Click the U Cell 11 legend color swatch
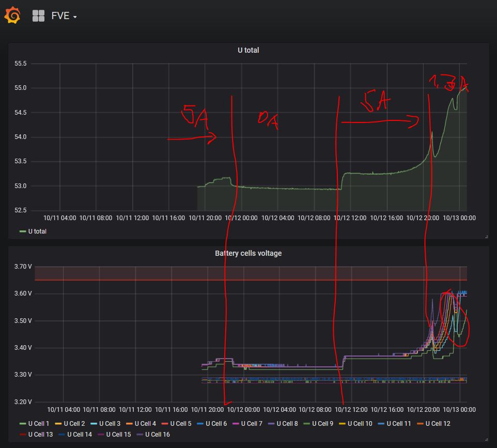The image size is (497, 448). tap(381, 424)
